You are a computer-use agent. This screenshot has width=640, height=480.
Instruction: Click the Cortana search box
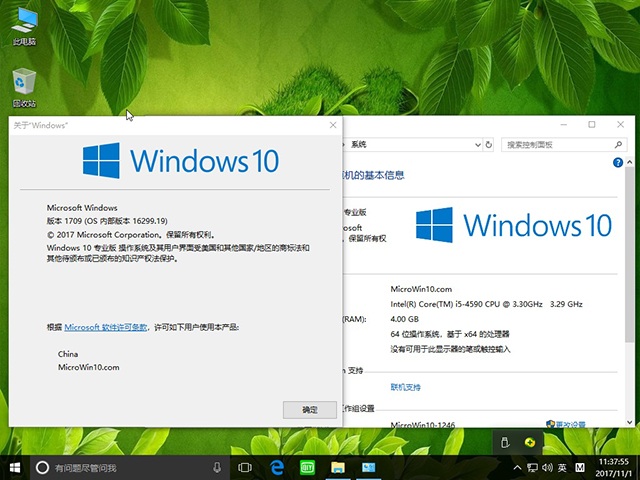(x=130, y=468)
